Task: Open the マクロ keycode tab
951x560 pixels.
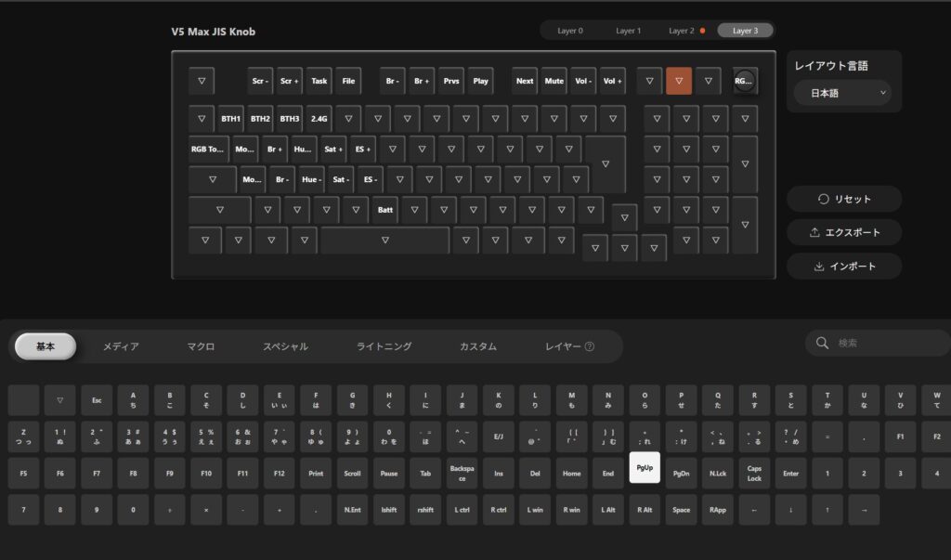Action: pyautogui.click(x=201, y=346)
